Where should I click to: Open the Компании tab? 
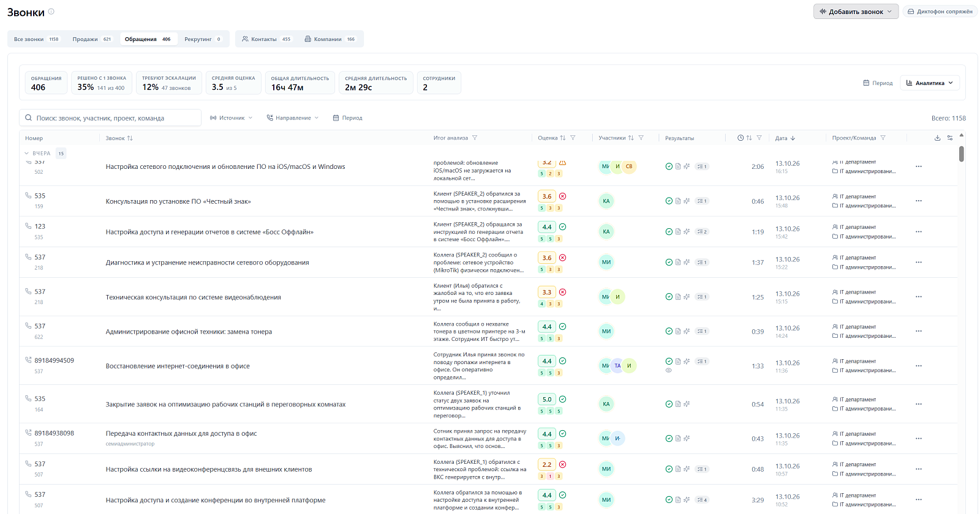(x=330, y=39)
